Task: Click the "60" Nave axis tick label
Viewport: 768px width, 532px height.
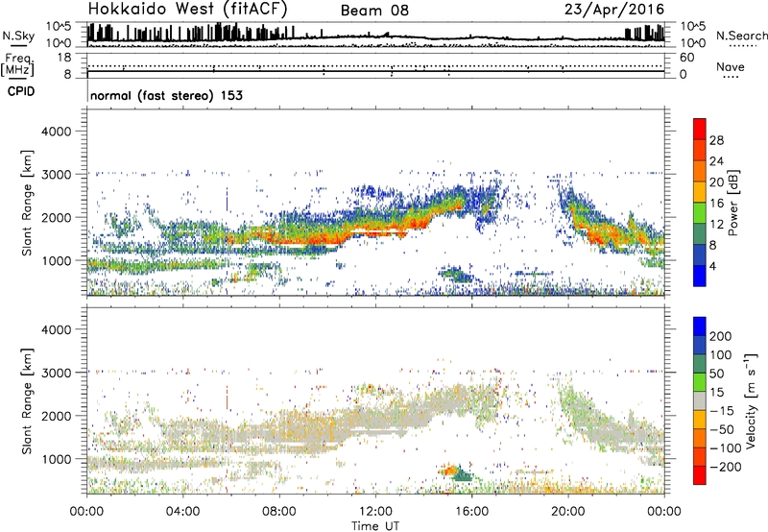Action: 686,58
